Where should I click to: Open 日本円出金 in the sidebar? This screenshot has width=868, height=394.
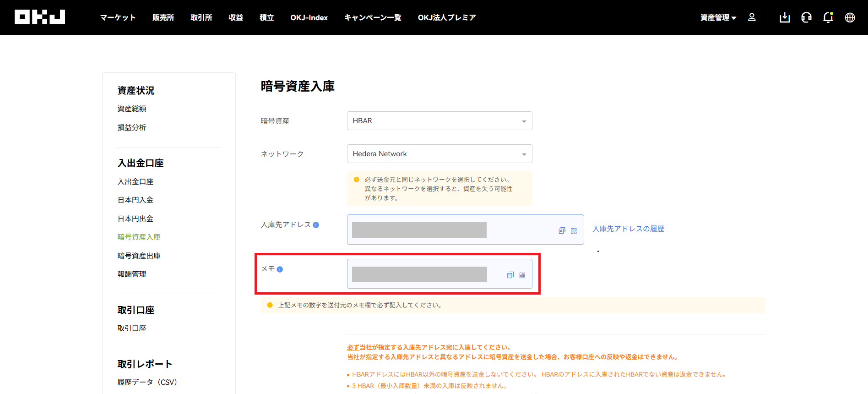[136, 219]
